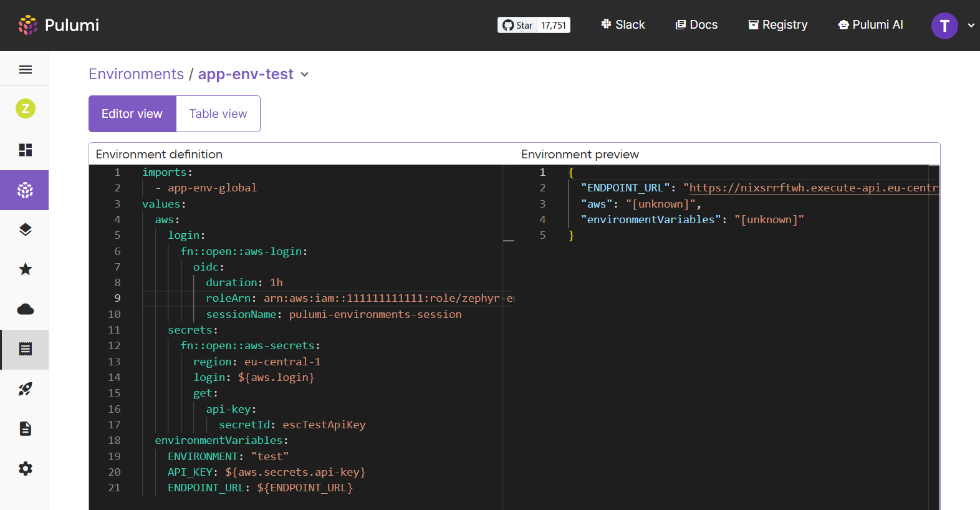Image resolution: width=980 pixels, height=510 pixels.
Task: Click the 'duration: 1h' line
Action: pyautogui.click(x=244, y=282)
